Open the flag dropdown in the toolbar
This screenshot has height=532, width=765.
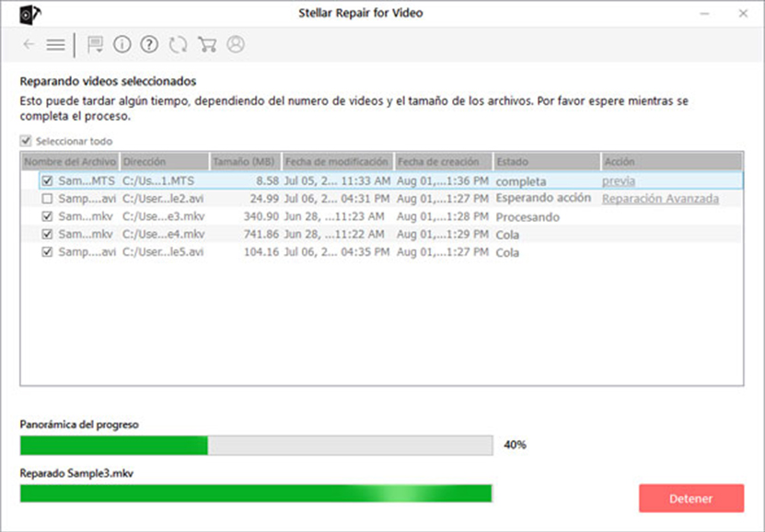pos(95,44)
